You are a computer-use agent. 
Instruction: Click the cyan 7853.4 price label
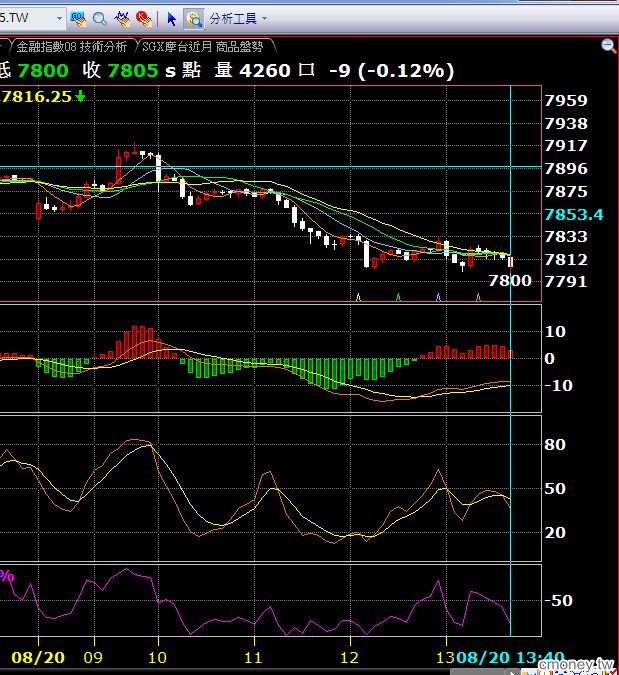coord(574,214)
